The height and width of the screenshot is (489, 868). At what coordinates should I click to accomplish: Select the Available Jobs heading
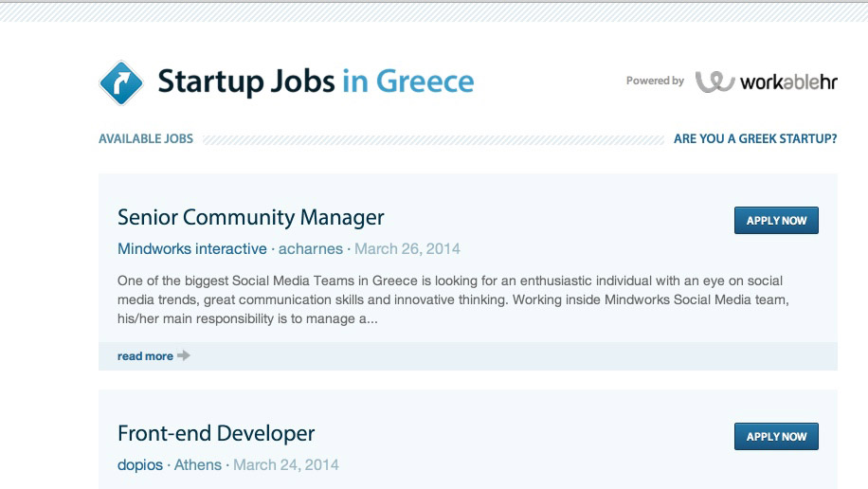(x=146, y=139)
